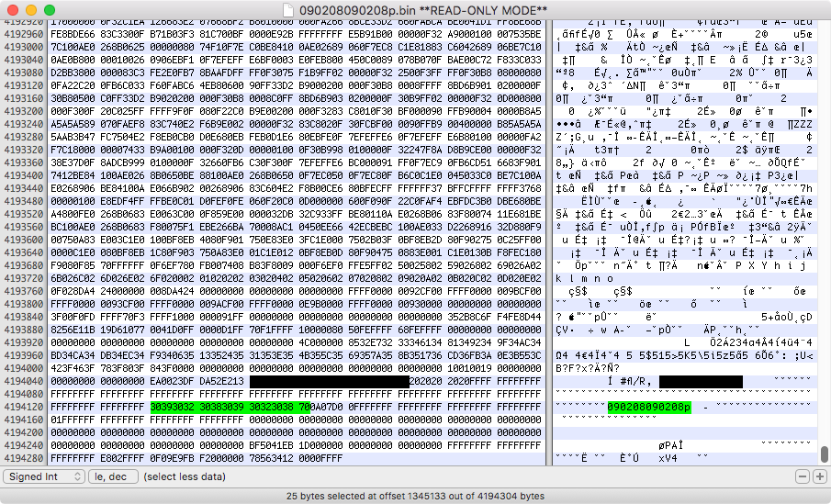
Task: Click hex group F9080F85
Action: coord(73,265)
